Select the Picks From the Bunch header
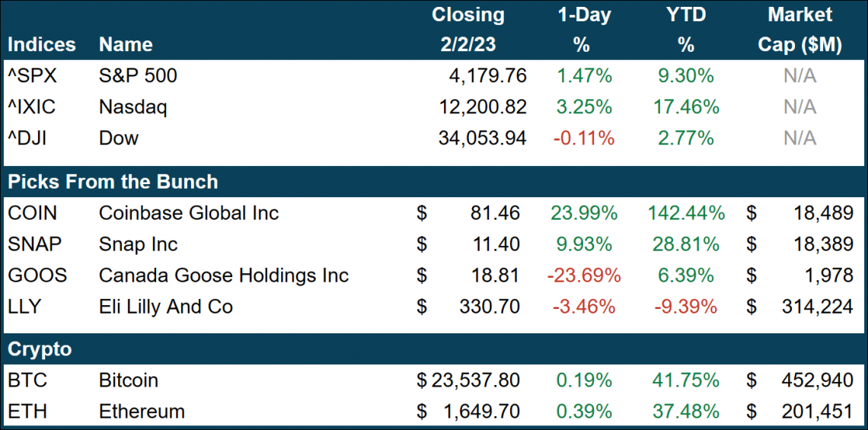Viewport: 868px width, 430px height. (113, 182)
